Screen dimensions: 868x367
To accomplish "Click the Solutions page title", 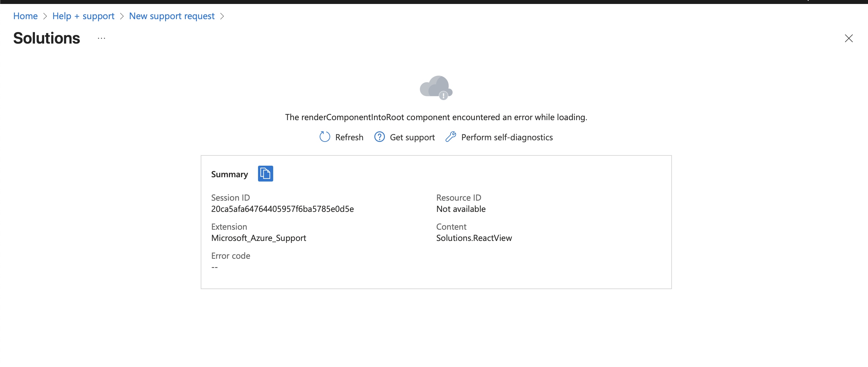I will point(46,38).
